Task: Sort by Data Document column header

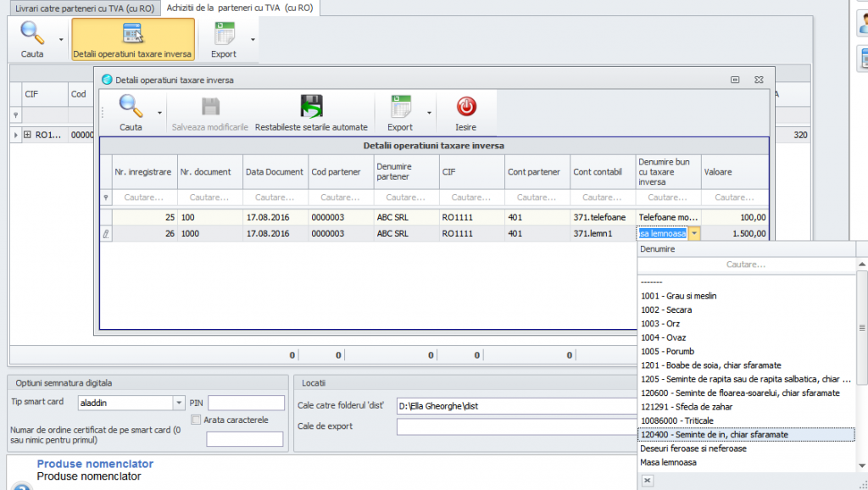Action: tap(275, 171)
